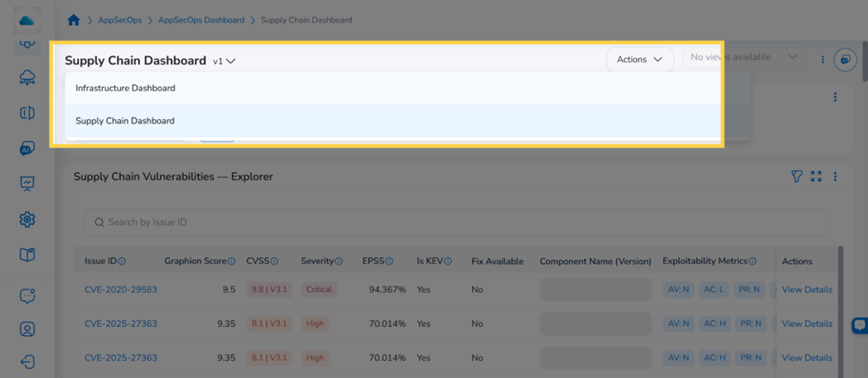Click View Details for CVE-2020-29583
868x378 pixels.
click(806, 289)
